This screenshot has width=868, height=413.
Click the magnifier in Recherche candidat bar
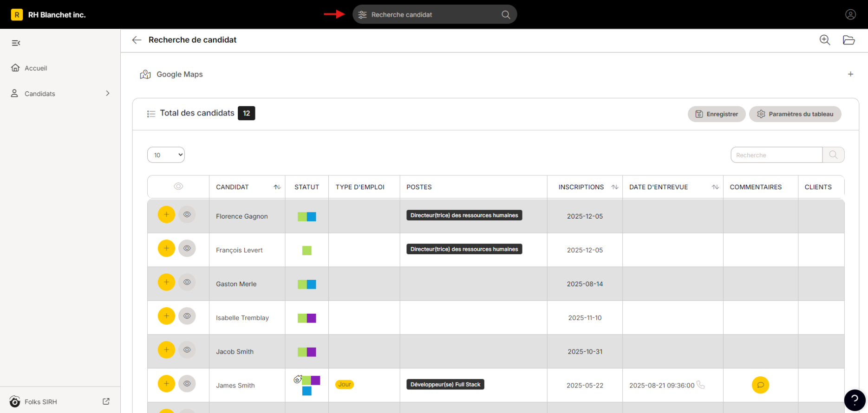pyautogui.click(x=506, y=15)
